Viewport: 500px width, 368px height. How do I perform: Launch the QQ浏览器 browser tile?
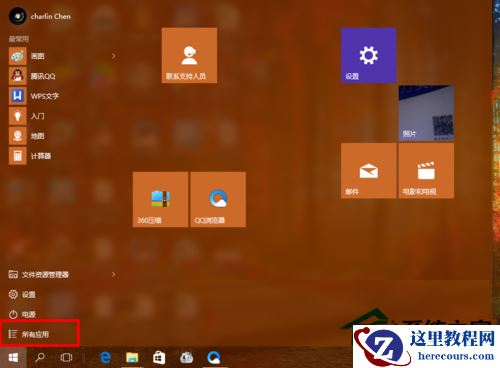[x=218, y=200]
